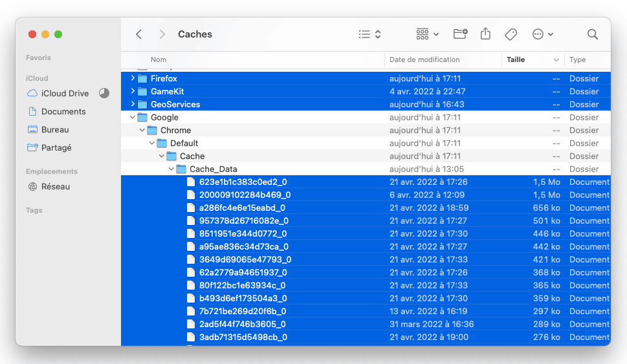Sort by Date de modification column
This screenshot has width=627, height=364.
coord(424,59)
